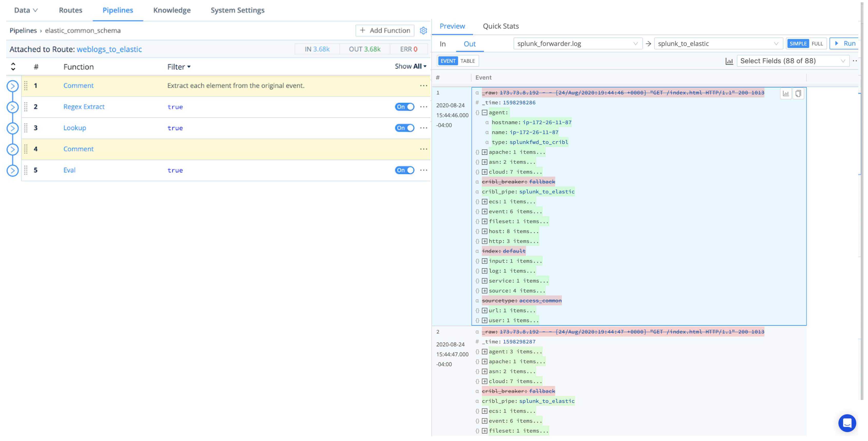
Task: Select TABLE view mode
Action: pos(467,61)
